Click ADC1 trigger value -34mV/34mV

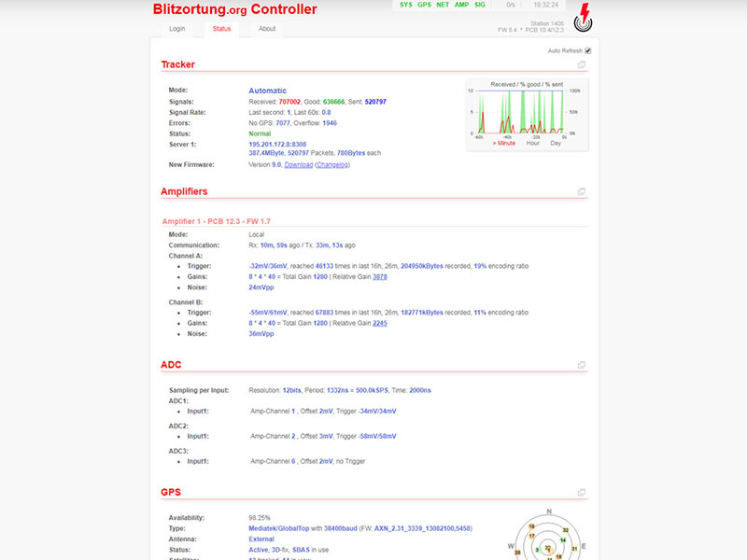point(377,412)
